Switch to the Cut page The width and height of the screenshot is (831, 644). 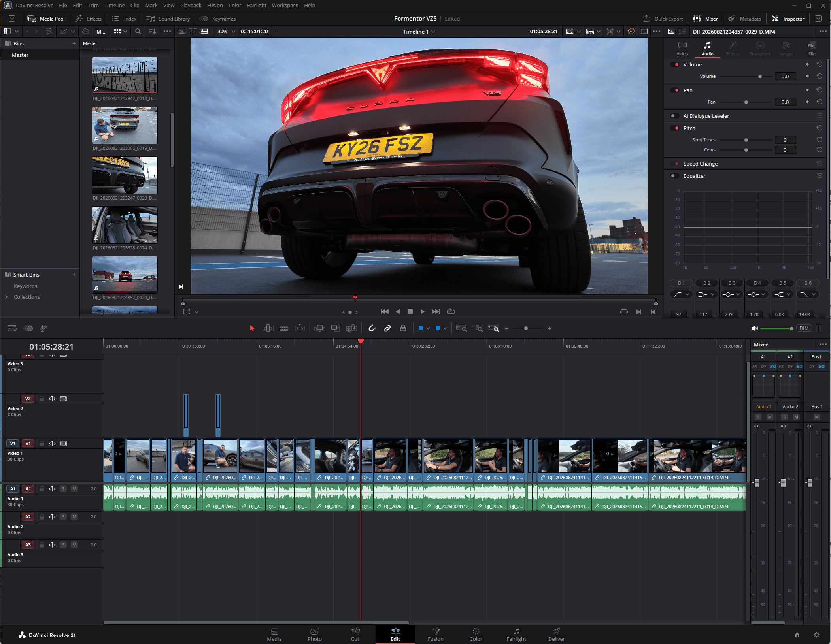(x=355, y=635)
